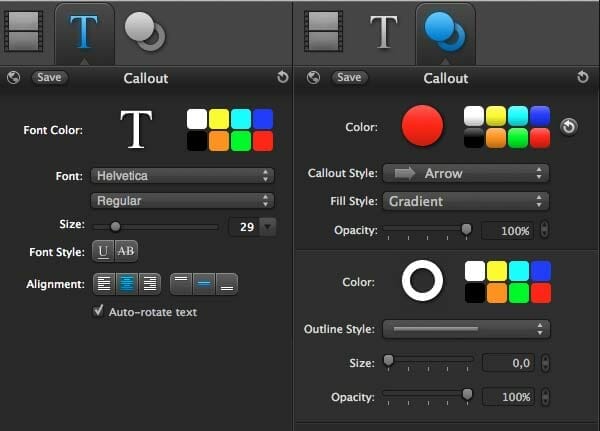The height and width of the screenshot is (431, 600).
Task: Click the reset icon beside the fill color swatches
Action: click(568, 127)
